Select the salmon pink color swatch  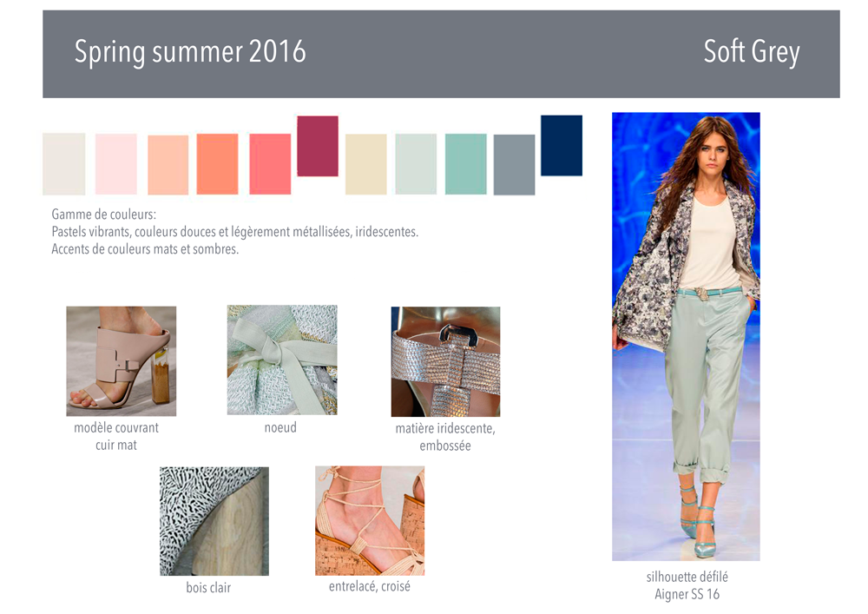click(x=270, y=164)
